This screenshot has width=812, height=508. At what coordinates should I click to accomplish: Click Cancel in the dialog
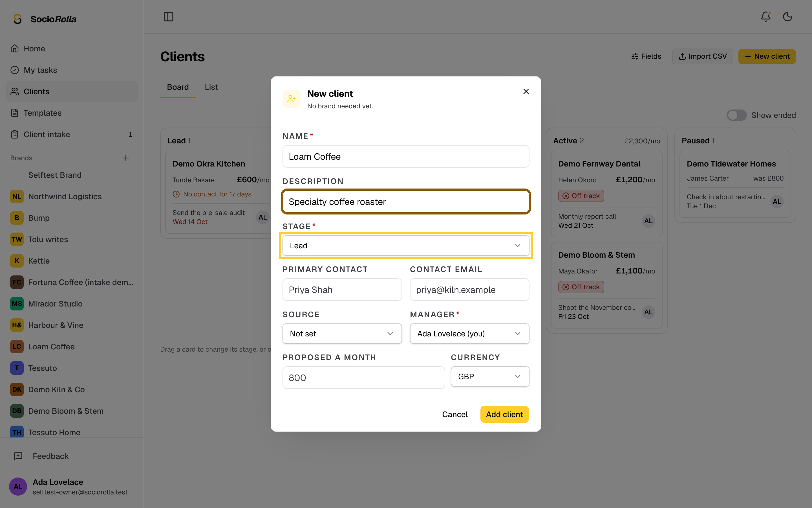point(455,414)
